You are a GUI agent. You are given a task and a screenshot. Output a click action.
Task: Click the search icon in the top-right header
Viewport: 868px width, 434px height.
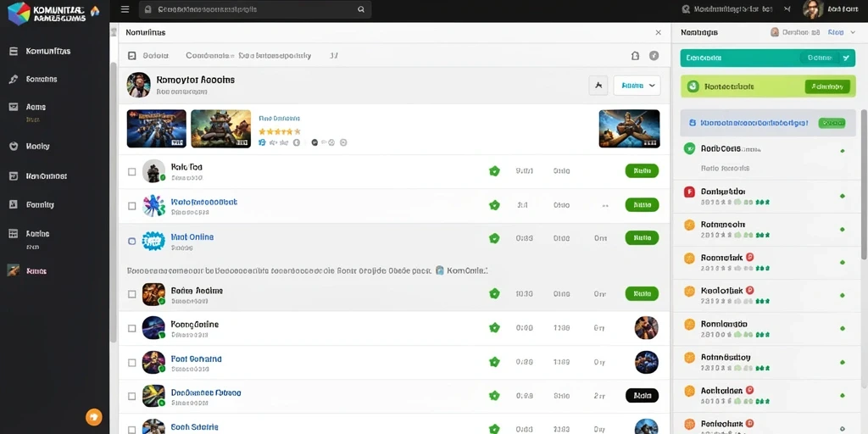click(x=686, y=9)
